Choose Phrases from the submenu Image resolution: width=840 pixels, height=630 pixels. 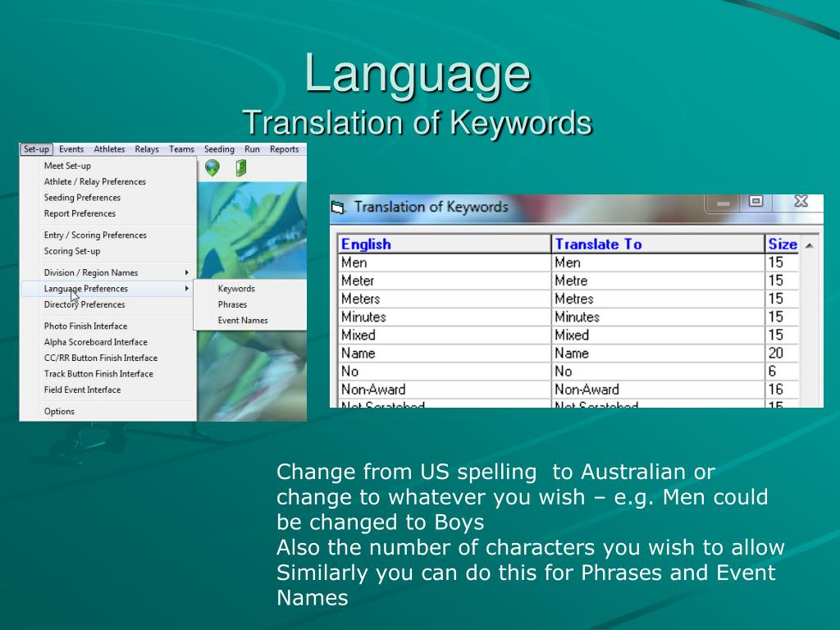tap(250, 305)
